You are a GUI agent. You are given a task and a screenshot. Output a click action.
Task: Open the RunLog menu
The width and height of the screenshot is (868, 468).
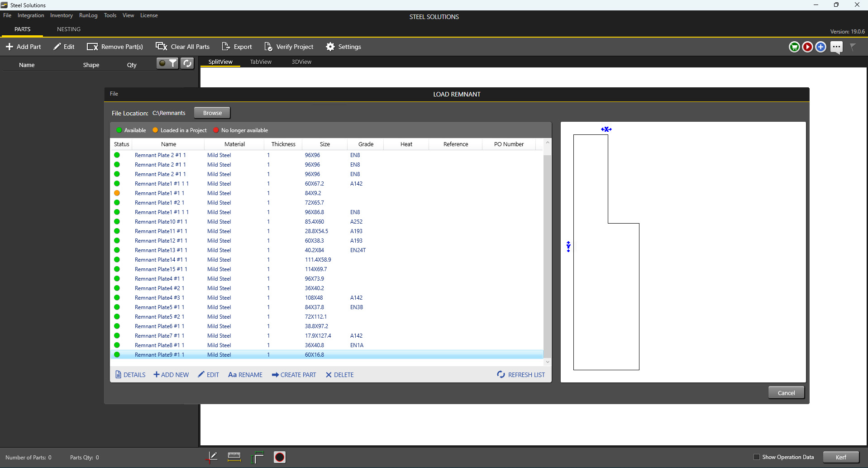pyautogui.click(x=88, y=15)
